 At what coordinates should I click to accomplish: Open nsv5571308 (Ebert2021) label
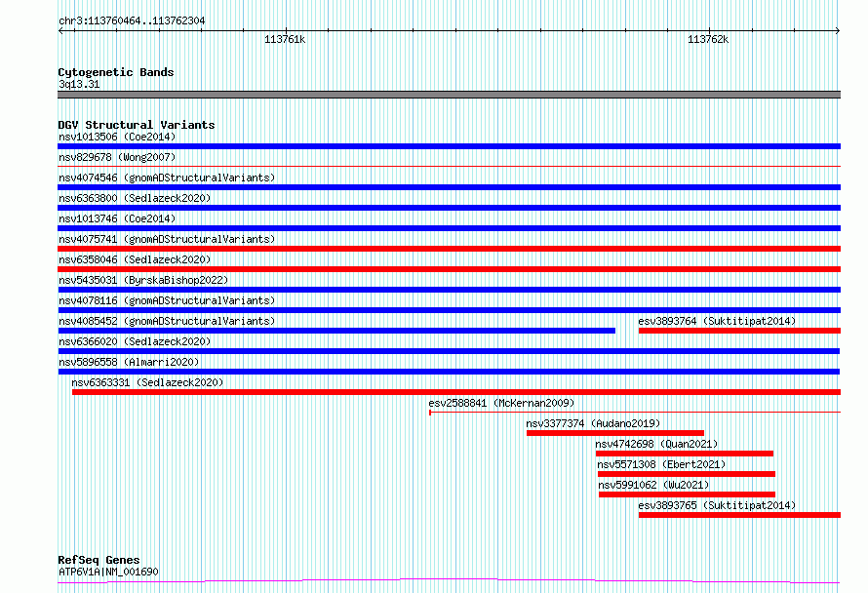click(x=661, y=464)
